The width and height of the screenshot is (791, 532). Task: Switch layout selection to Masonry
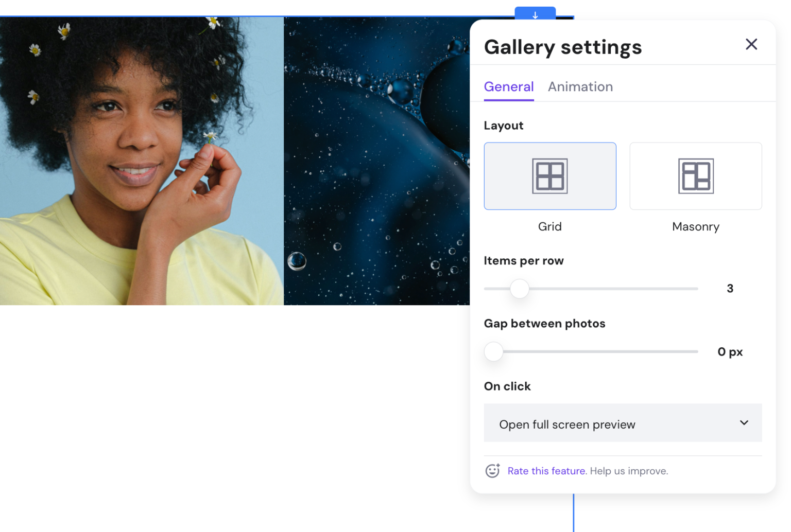pyautogui.click(x=695, y=175)
